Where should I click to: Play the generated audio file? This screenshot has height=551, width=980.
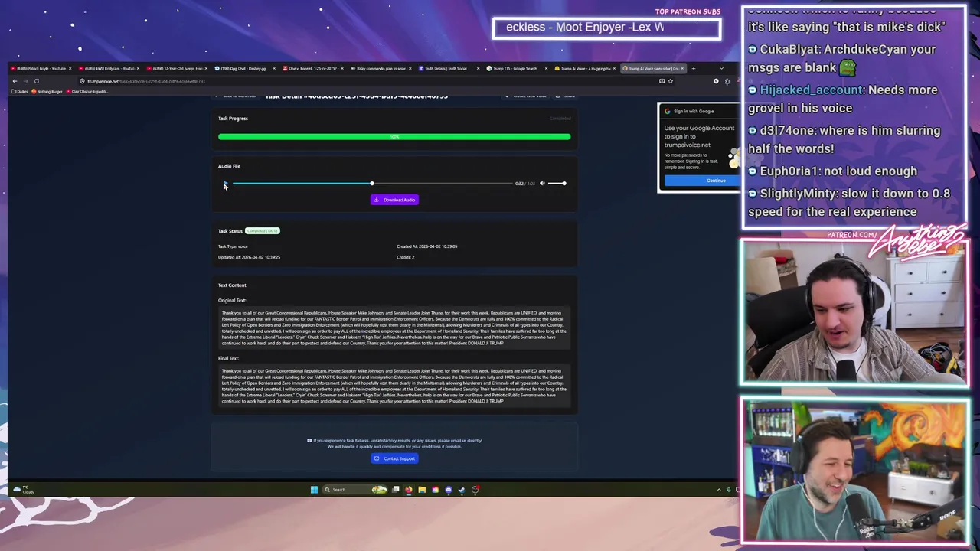[225, 184]
